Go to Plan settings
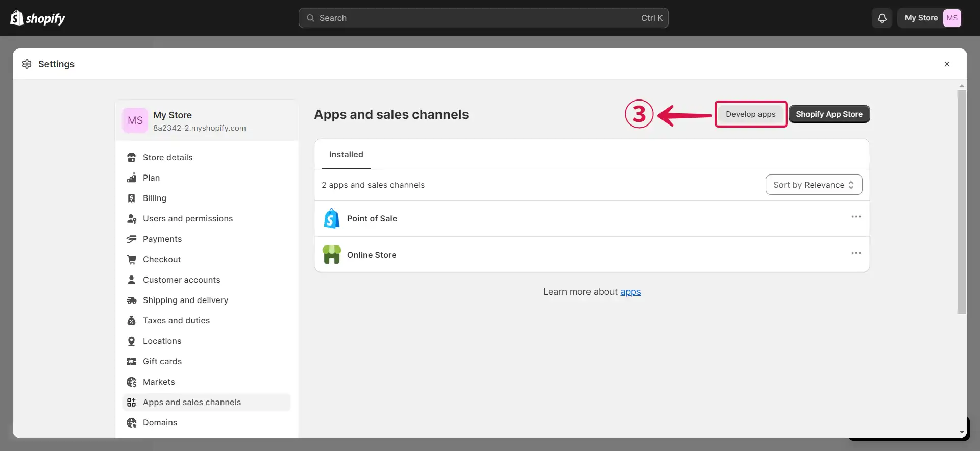 tap(206, 178)
